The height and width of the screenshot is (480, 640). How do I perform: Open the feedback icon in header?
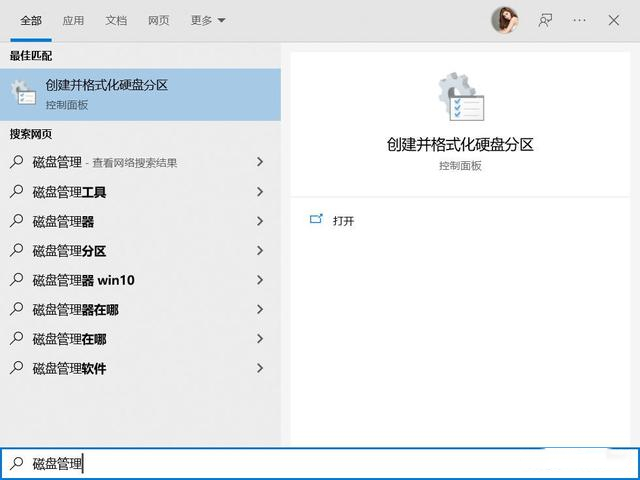coord(546,20)
